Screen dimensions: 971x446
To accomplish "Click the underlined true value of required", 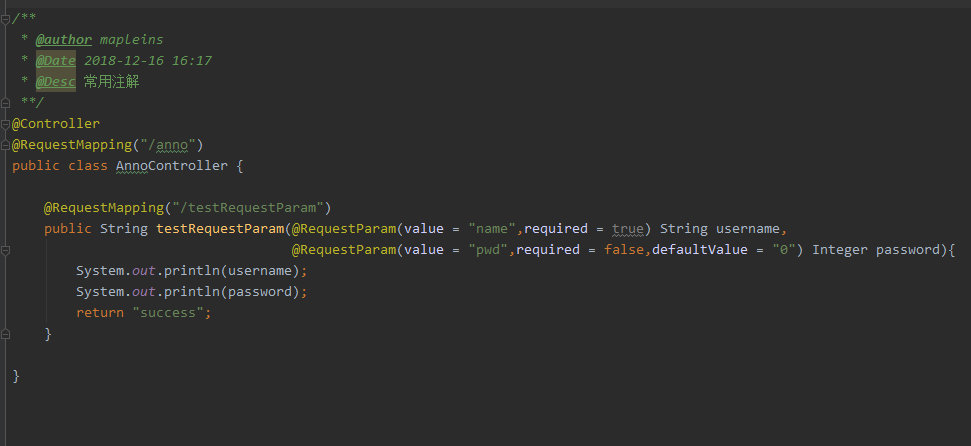I will coord(628,229).
